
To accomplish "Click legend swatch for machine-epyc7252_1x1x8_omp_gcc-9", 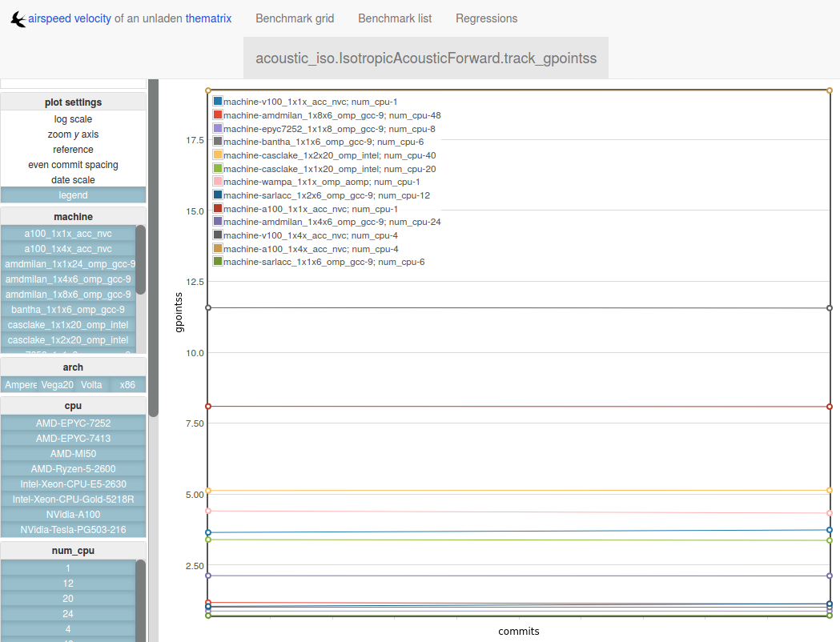I will tap(218, 129).
